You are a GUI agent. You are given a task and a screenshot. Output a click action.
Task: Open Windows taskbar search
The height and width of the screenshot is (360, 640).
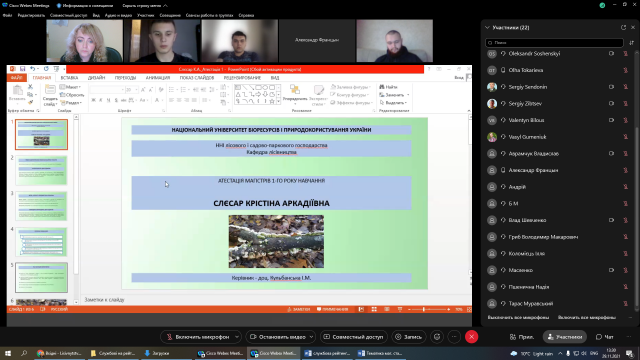coord(24,353)
